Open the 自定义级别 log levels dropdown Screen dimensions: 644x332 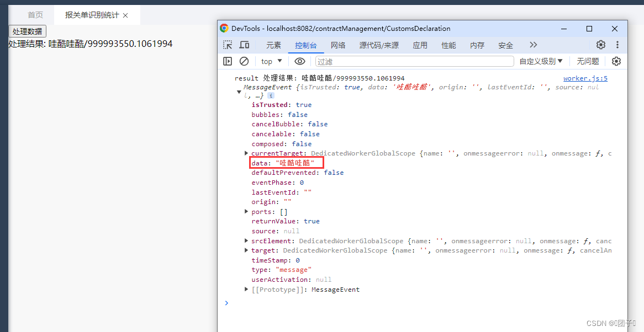point(540,61)
